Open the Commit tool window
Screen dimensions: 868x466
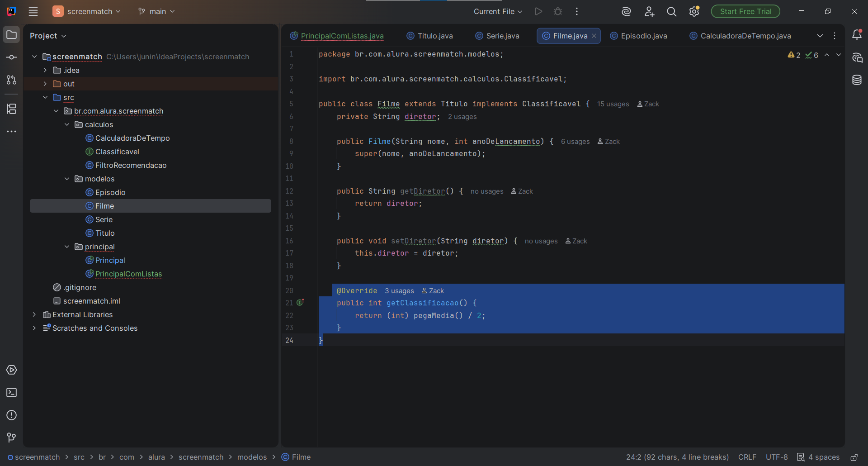[x=11, y=57]
